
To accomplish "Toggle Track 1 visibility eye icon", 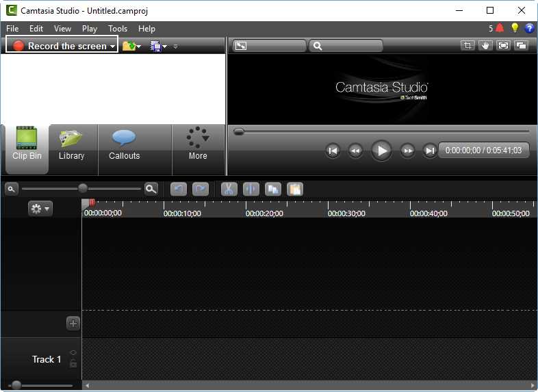I will coord(73,352).
